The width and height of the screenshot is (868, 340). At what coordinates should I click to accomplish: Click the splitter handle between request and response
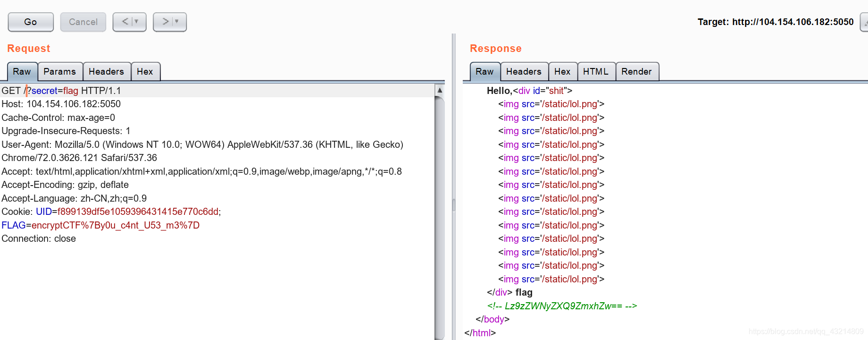point(454,204)
